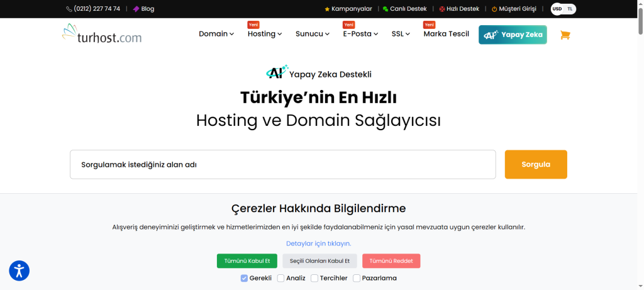Open Marka Tescil menu item

click(446, 34)
